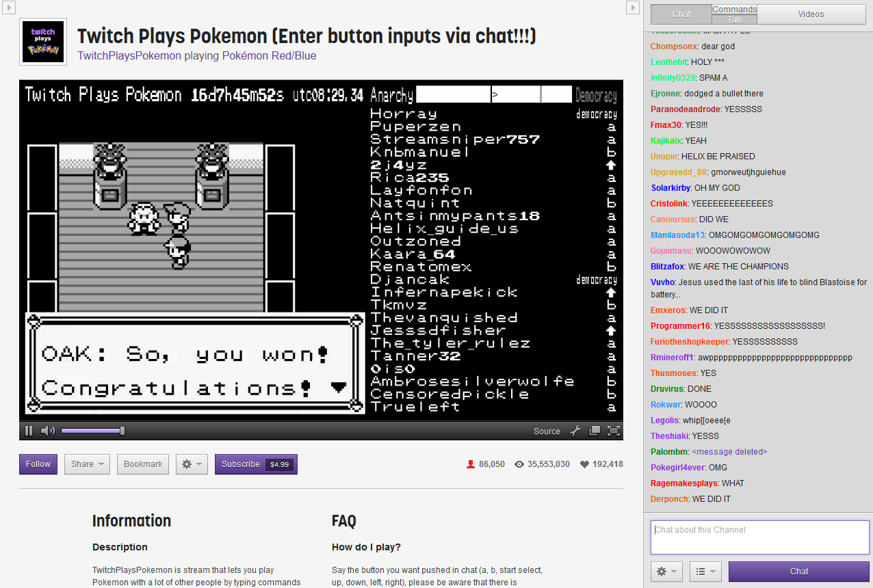Open the Share dropdown

pyautogui.click(x=87, y=464)
